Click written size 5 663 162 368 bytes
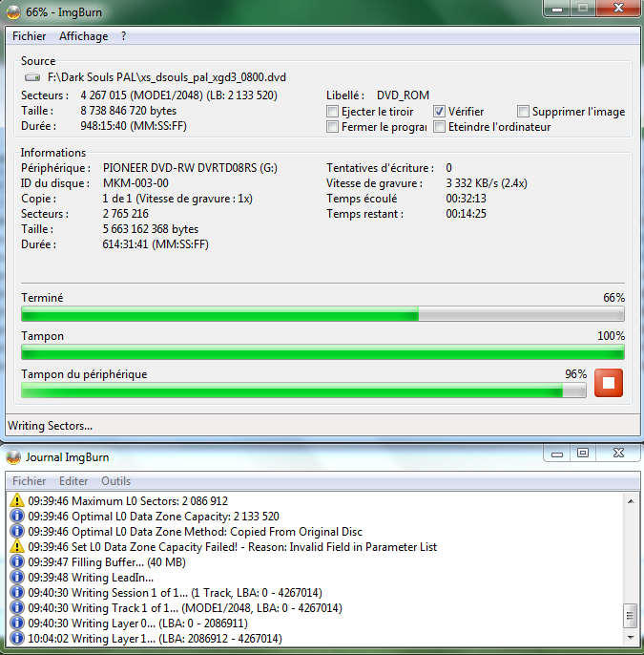The height and width of the screenshot is (655, 644). [151, 229]
